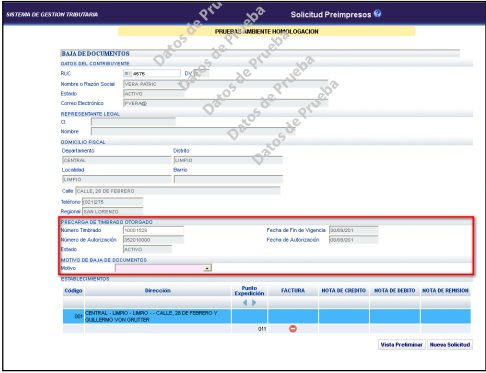Select the establishment row with code 001
The height and width of the screenshot is (373, 486).
tap(267, 316)
